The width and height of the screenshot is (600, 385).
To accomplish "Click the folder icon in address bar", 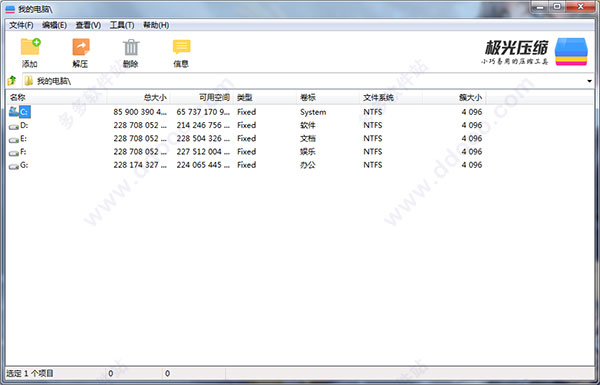I will (29, 81).
